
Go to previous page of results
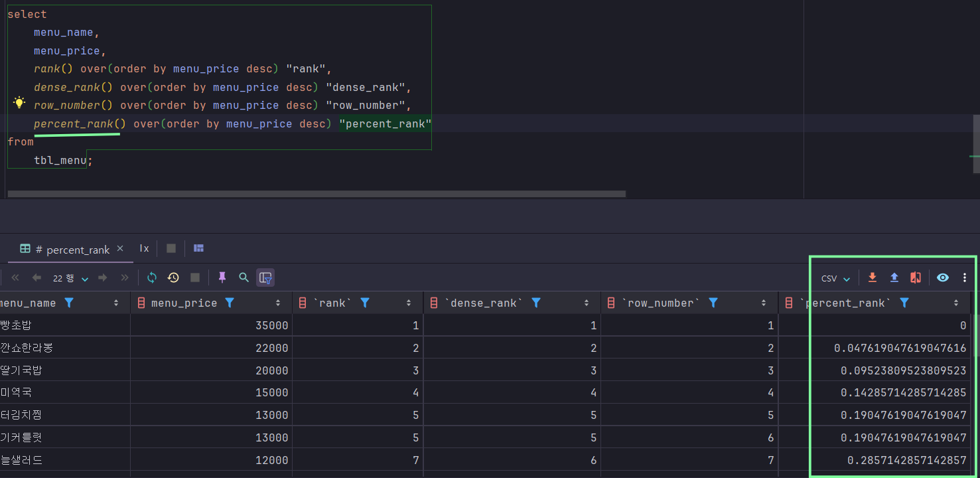click(x=36, y=278)
